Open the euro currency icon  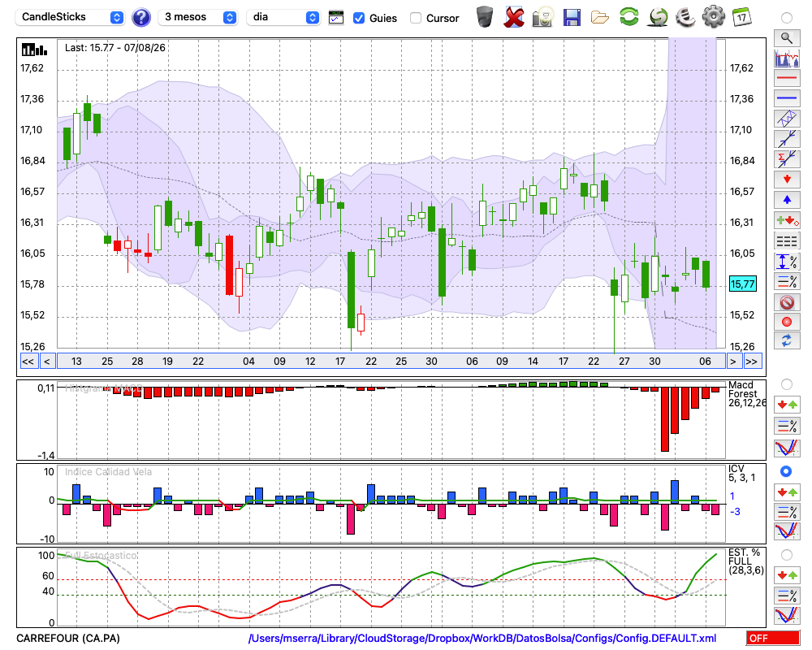685,17
